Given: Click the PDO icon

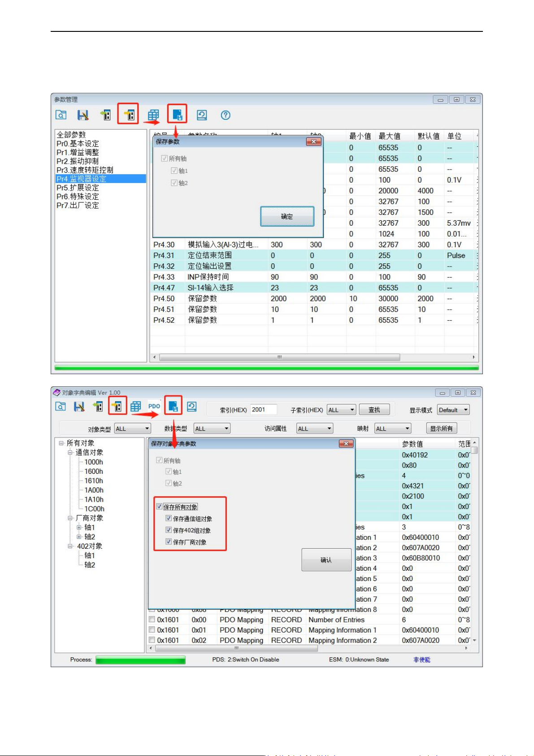Looking at the screenshot, I should pos(154,406).
